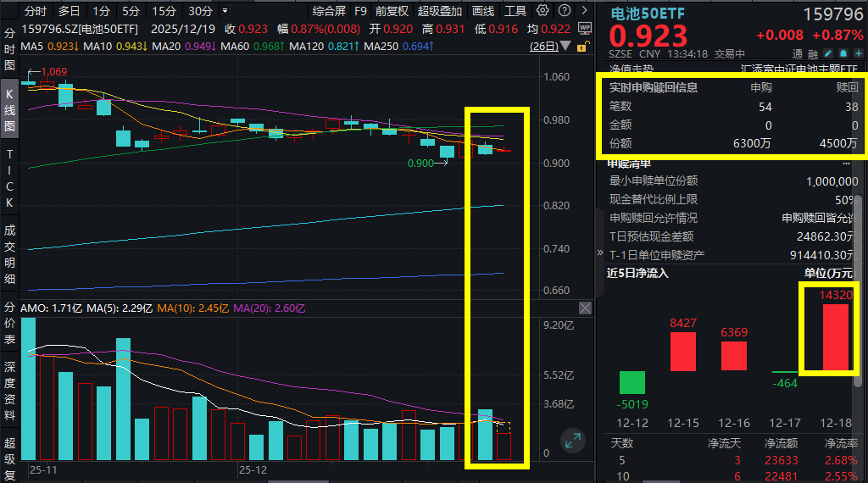Viewport: 868px width, 483px height.
Task: Click 5-day net inflow 23633 cell
Action: (x=781, y=460)
